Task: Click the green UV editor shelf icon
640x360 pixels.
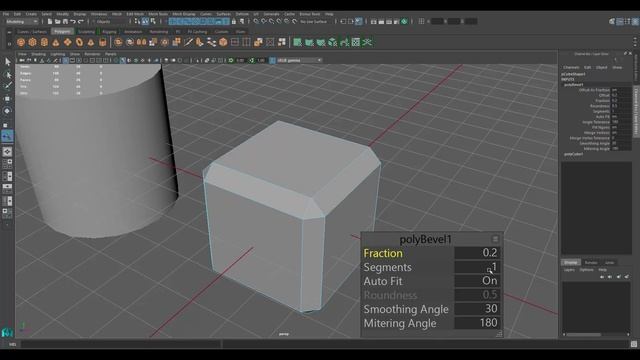Action: pos(356,42)
